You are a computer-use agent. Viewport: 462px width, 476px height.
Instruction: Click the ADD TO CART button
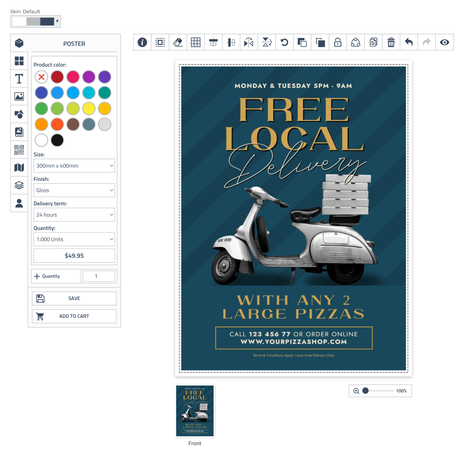(74, 316)
